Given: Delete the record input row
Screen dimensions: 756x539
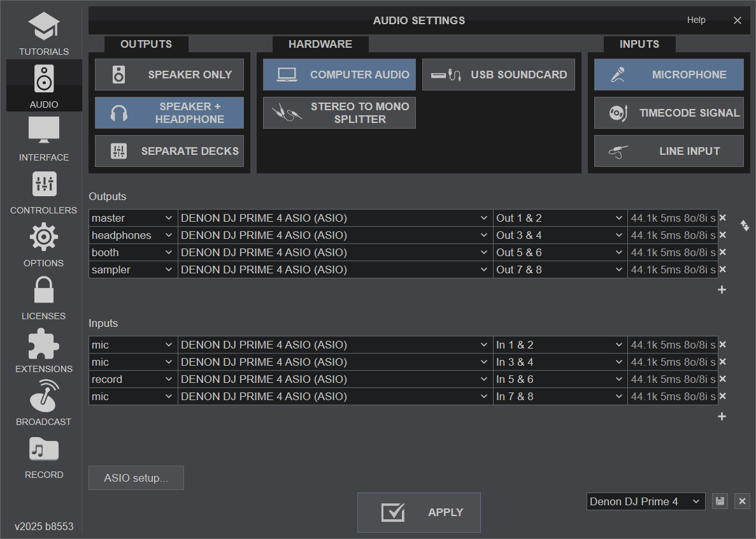Looking at the screenshot, I should (723, 380).
